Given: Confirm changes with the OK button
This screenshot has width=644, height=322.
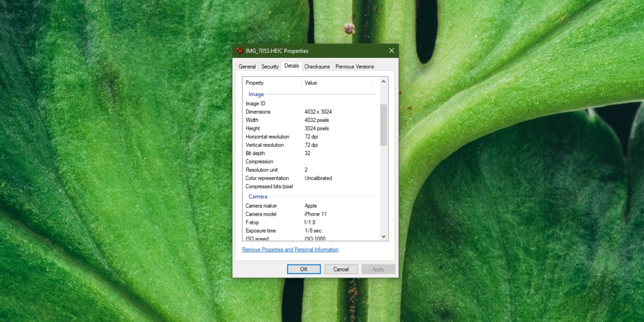Looking at the screenshot, I should [304, 269].
